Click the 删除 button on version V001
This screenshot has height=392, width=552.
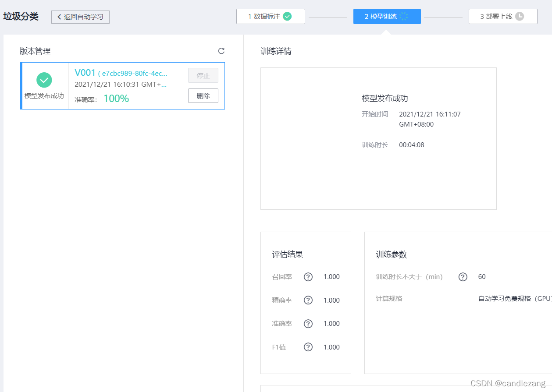[203, 95]
